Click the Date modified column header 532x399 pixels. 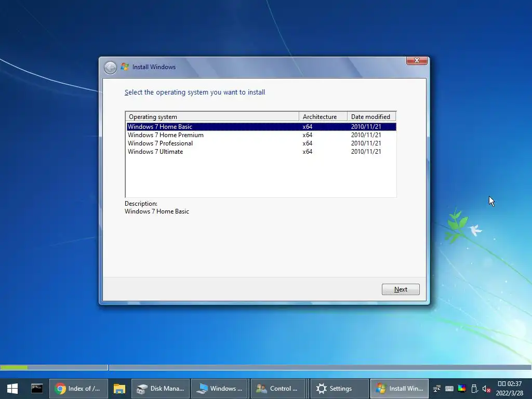pos(371,117)
